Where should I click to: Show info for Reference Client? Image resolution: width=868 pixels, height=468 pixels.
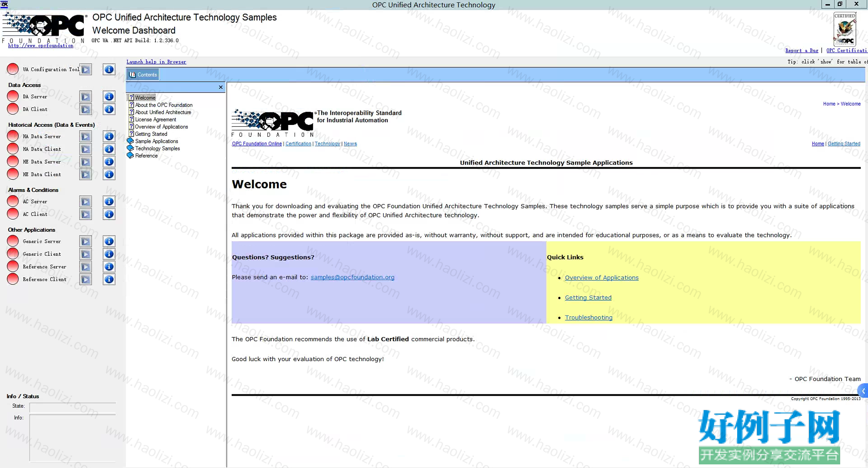click(109, 279)
